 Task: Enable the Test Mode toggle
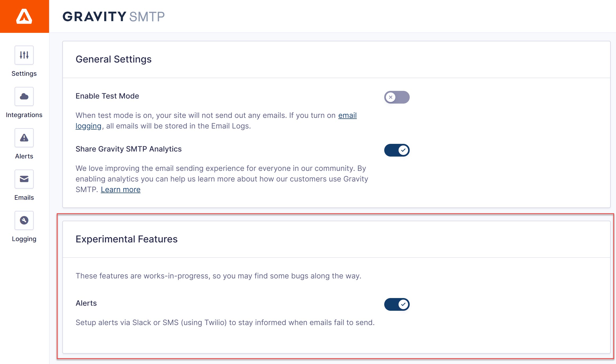(x=397, y=97)
